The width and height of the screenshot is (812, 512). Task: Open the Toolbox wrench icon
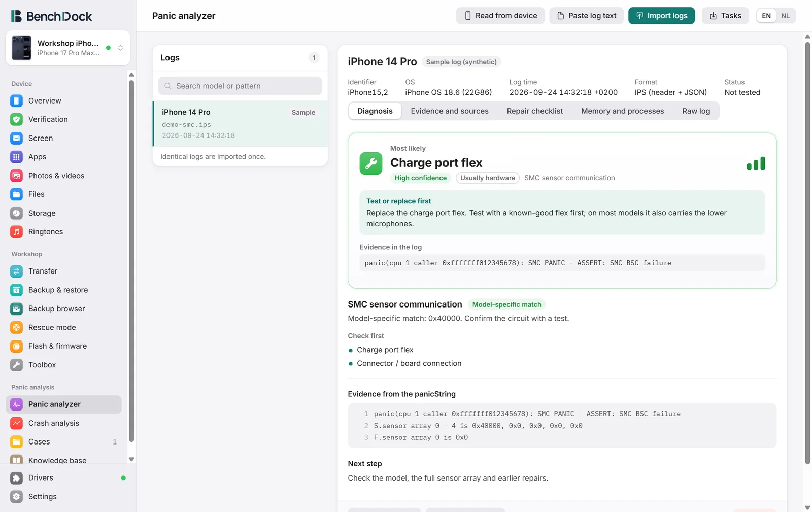[16, 365]
